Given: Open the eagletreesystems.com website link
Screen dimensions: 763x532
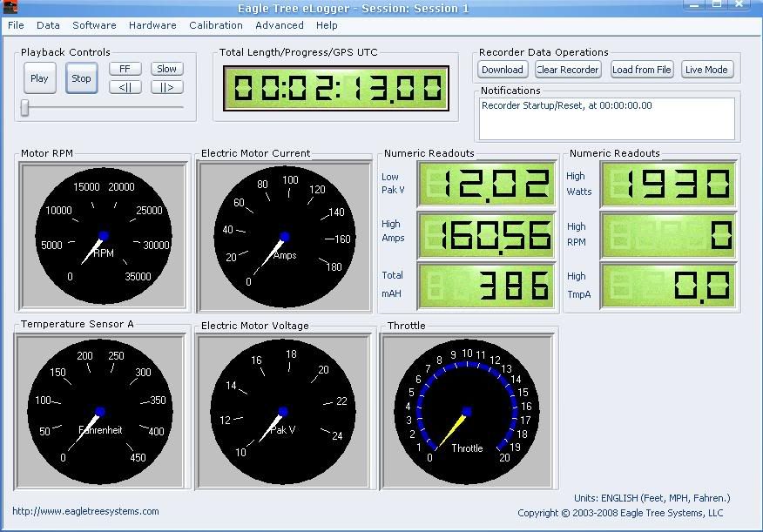Looking at the screenshot, I should (x=85, y=511).
